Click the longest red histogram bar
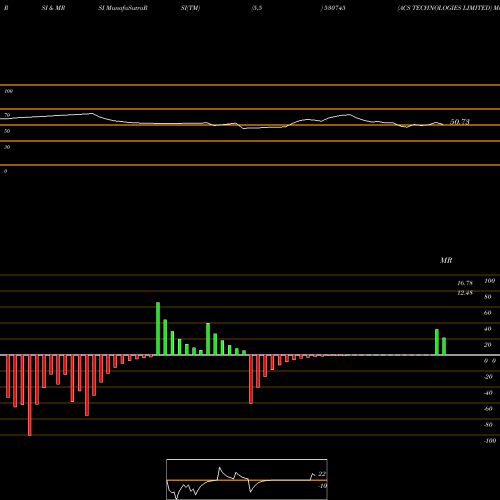This screenshot has width=500, height=500. [x=30, y=395]
